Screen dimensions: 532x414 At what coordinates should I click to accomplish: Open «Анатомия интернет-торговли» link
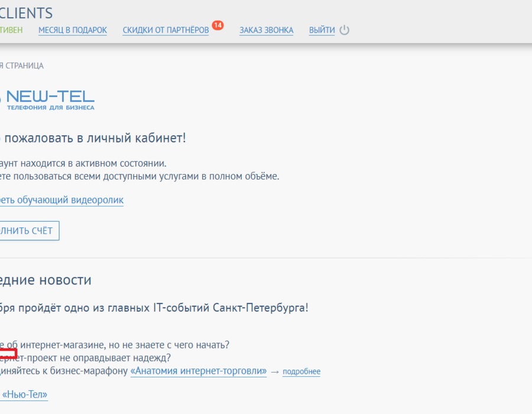click(x=199, y=371)
